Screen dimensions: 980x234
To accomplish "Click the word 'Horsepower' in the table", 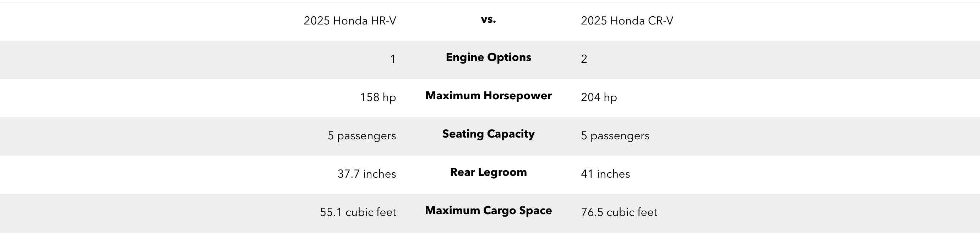I will tap(517, 96).
